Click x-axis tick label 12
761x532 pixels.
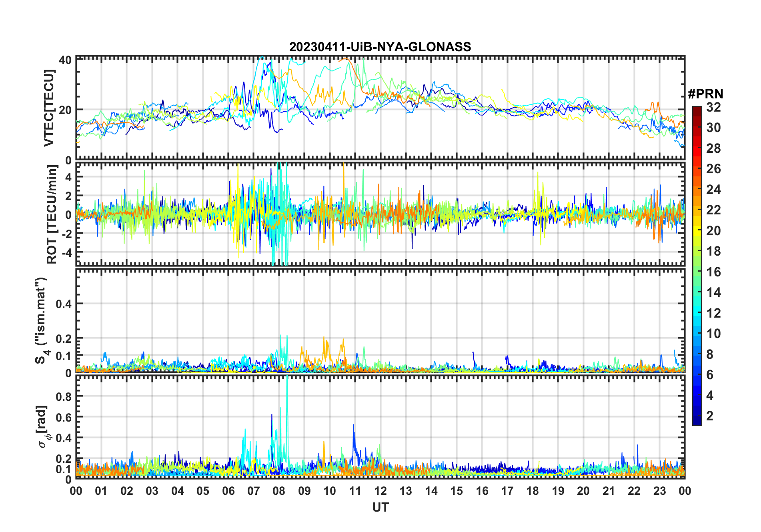click(x=380, y=491)
